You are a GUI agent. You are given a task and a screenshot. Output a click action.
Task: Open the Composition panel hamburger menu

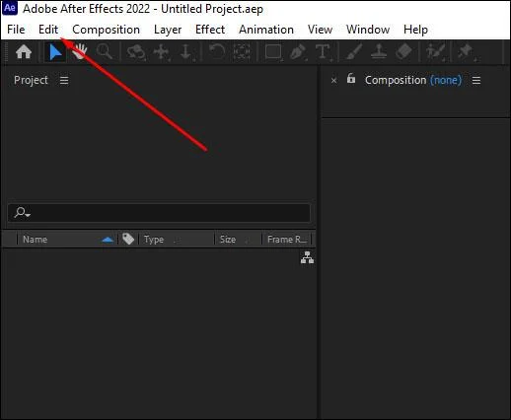coord(476,81)
